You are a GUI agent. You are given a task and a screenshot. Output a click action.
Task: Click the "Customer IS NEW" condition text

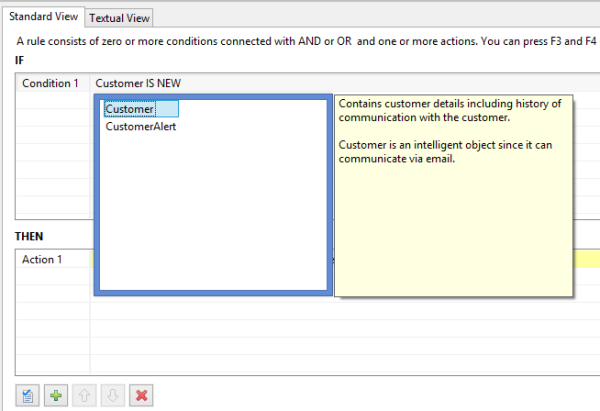138,83
